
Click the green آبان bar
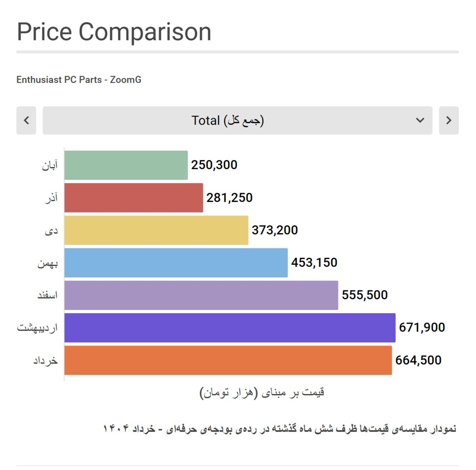126,165
